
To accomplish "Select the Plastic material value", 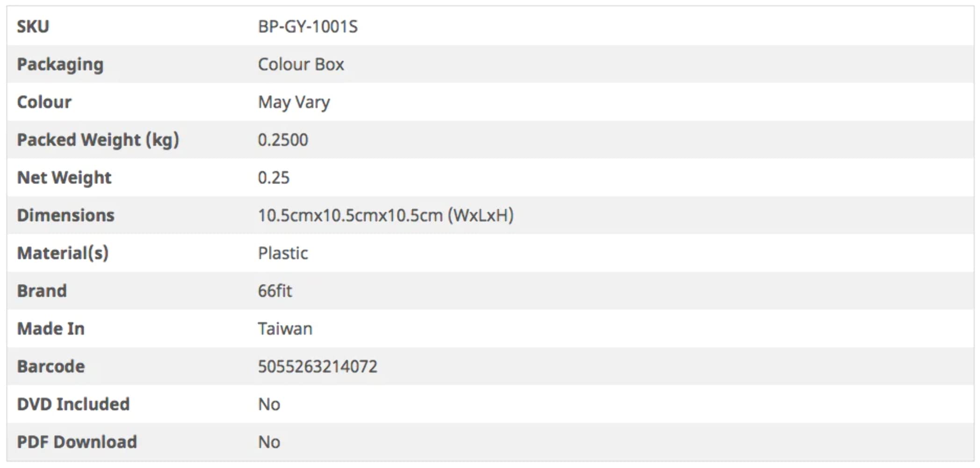I will pyautogui.click(x=283, y=253).
